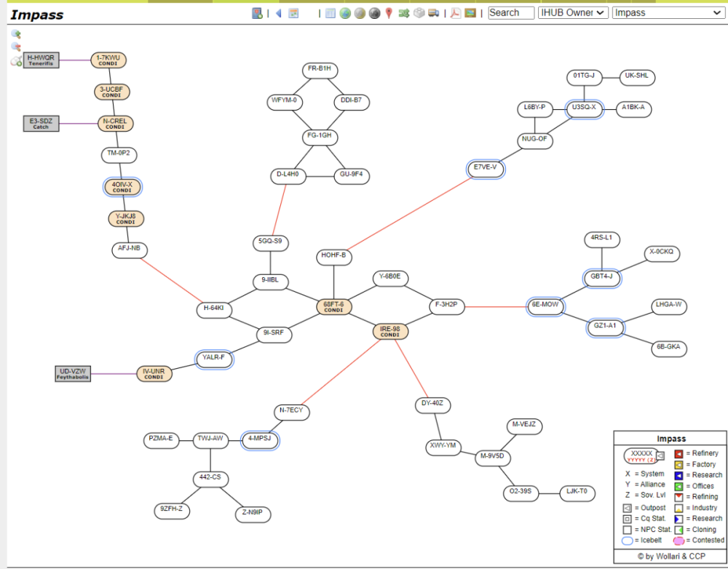Open the IHUB Owner dropdown
Image resolution: width=728 pixels, height=569 pixels.
[573, 12]
